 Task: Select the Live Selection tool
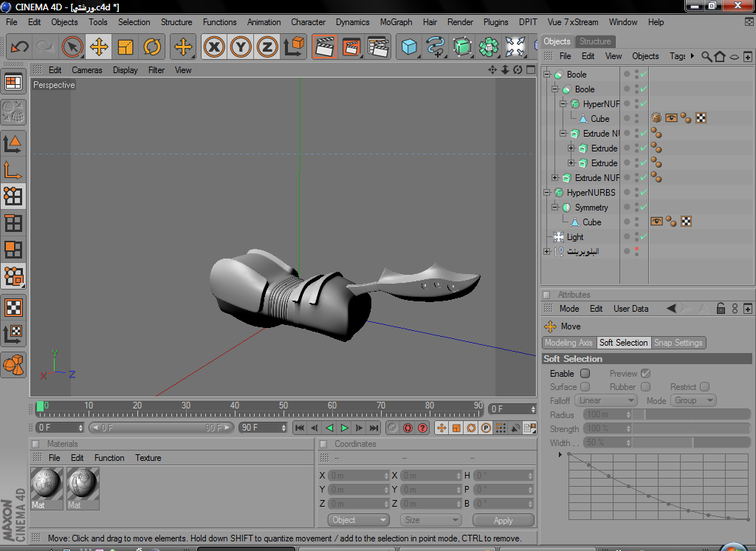[x=72, y=47]
